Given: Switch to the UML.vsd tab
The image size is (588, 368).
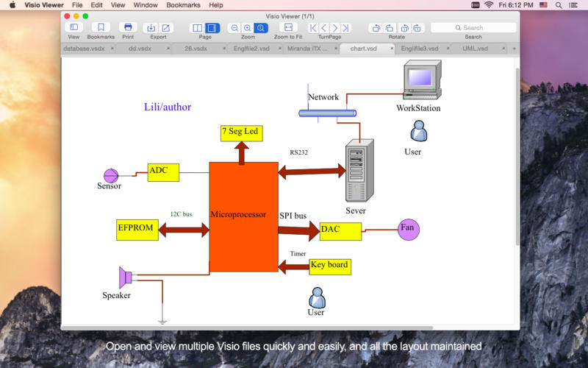Looking at the screenshot, I should pos(475,49).
